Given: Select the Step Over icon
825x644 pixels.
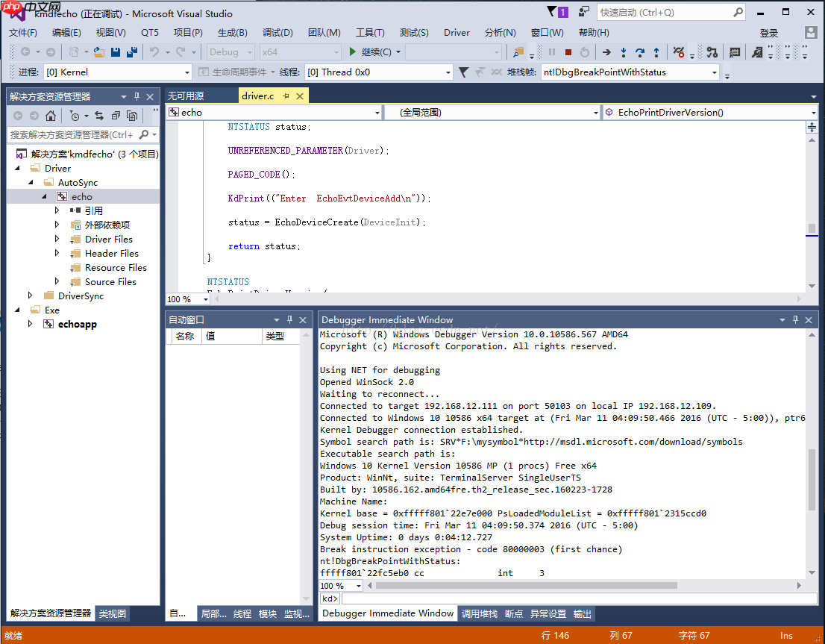Looking at the screenshot, I should (x=640, y=51).
